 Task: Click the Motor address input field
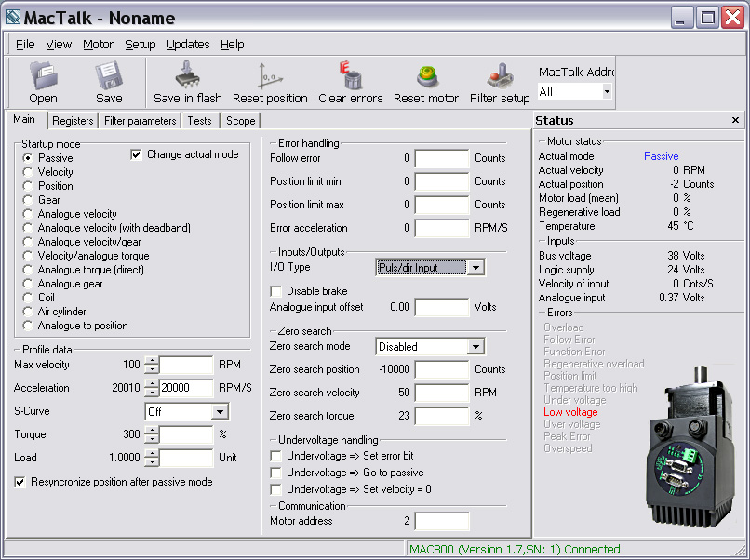click(441, 521)
